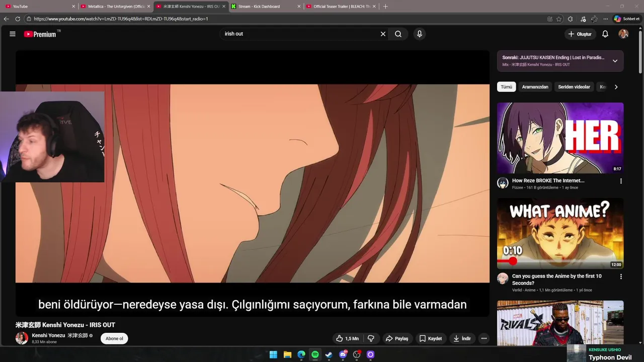Open Windows Start menu
644x362 pixels.
(x=273, y=354)
